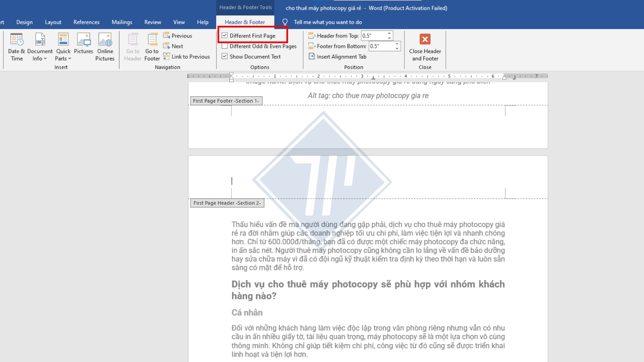Click Insert Alignment Tab
The image size is (644, 362).
point(338,56)
